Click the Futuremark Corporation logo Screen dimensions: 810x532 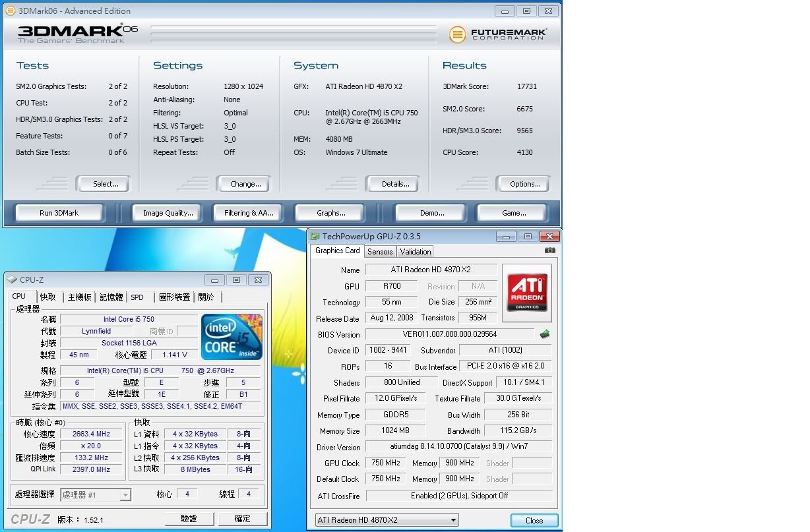click(498, 34)
